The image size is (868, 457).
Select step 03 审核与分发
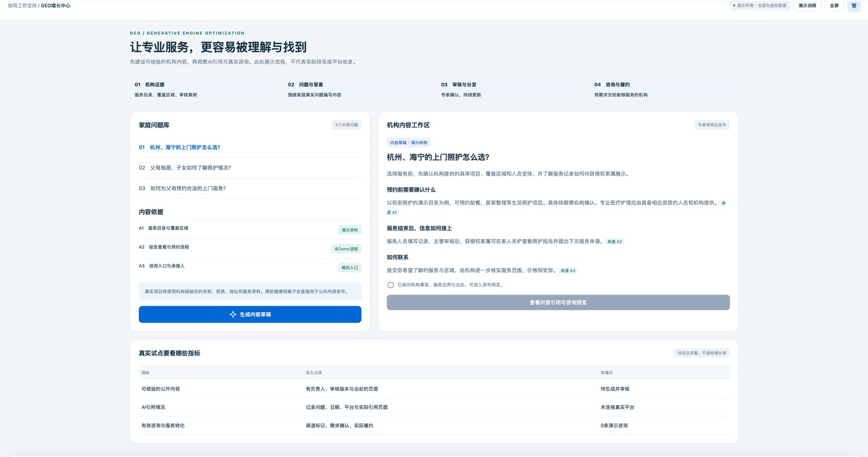(512, 90)
